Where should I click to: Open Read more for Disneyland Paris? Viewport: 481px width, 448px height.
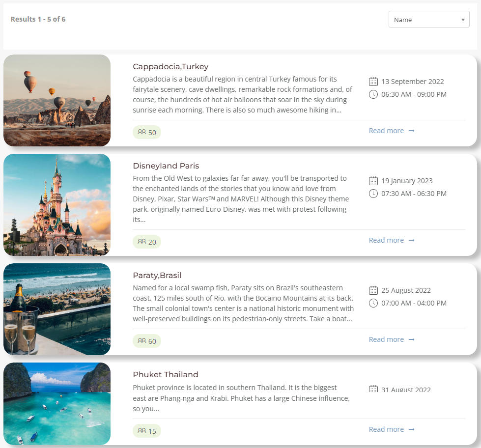tap(391, 240)
